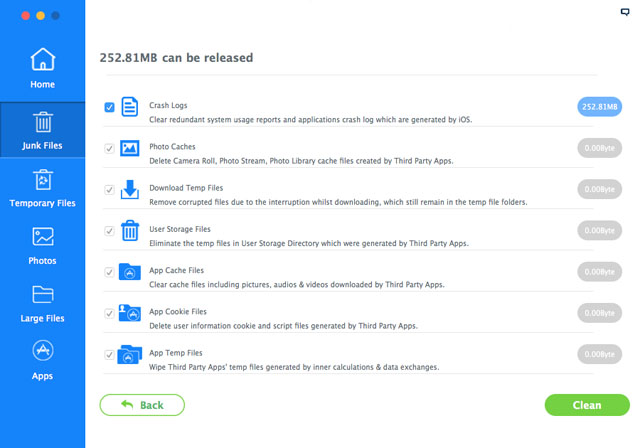
Task: Uncheck the Crash Logs checkbox
Action: pyautogui.click(x=109, y=107)
